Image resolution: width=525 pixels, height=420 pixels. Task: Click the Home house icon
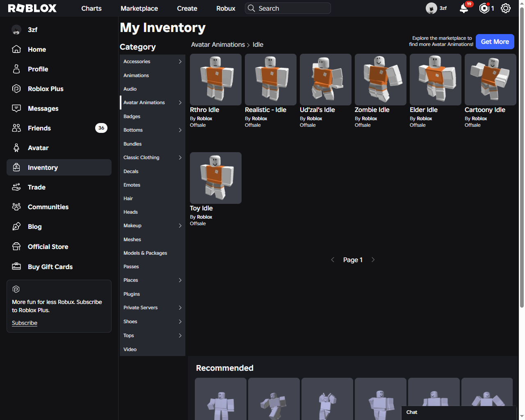16,49
